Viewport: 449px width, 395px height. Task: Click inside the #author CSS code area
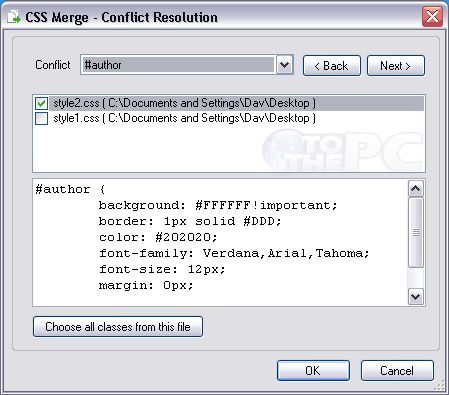coord(220,242)
